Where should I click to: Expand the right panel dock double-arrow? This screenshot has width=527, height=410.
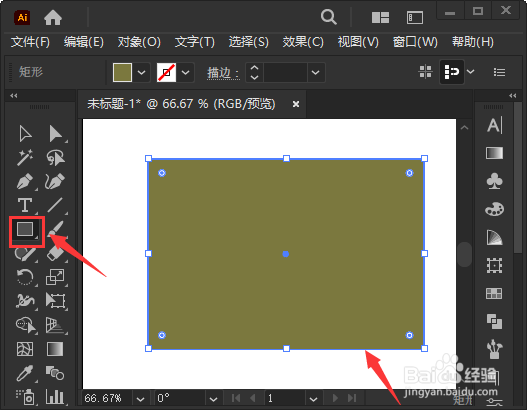(513, 96)
